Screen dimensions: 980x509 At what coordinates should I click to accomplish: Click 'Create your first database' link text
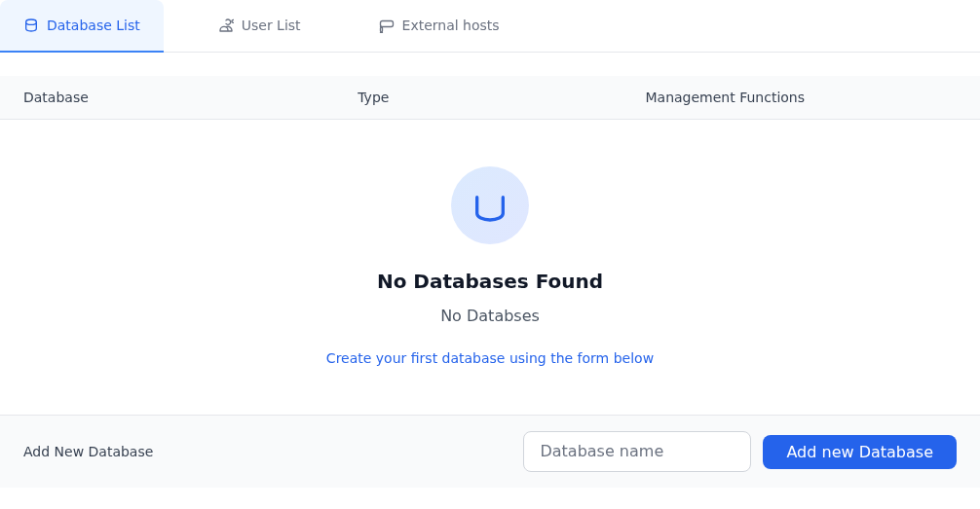point(490,358)
